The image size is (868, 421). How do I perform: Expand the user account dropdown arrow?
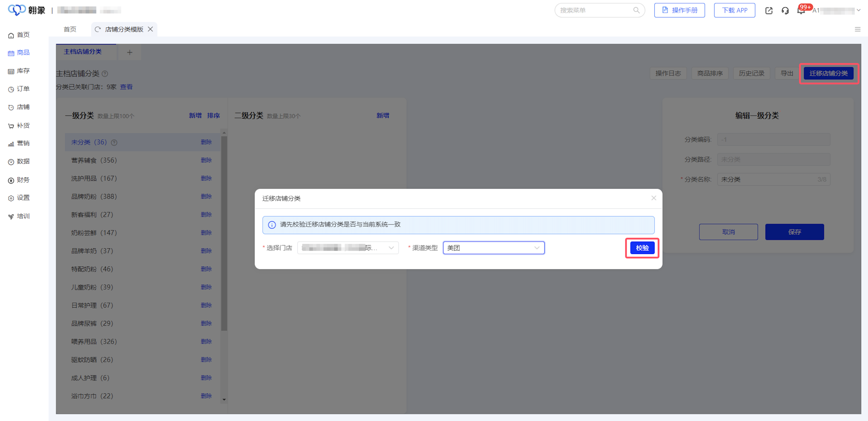(859, 10)
